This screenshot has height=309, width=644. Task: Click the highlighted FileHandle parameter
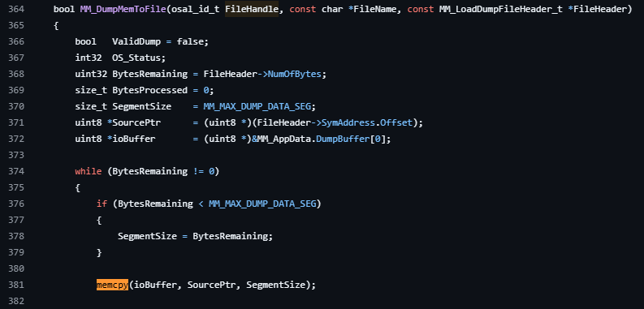(x=252, y=9)
